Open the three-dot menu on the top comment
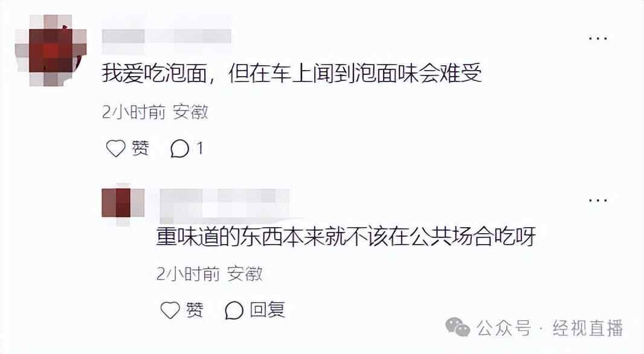Screen dimensions: 644x354 click(x=597, y=38)
